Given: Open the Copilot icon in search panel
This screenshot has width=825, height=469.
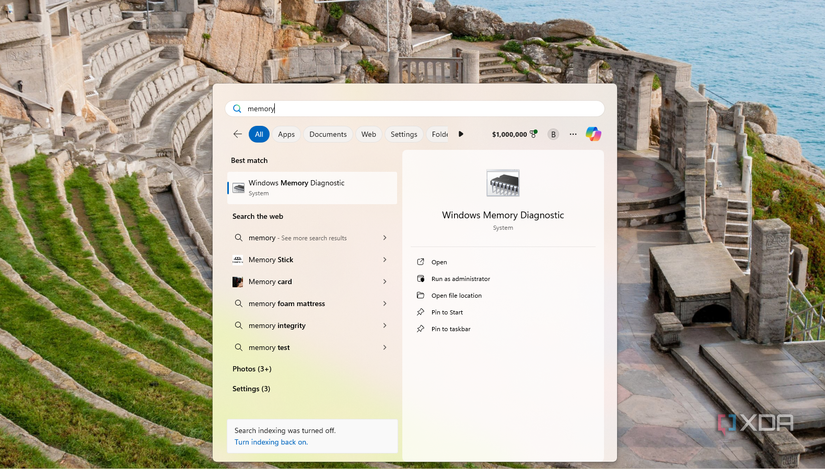Looking at the screenshot, I should (x=593, y=134).
